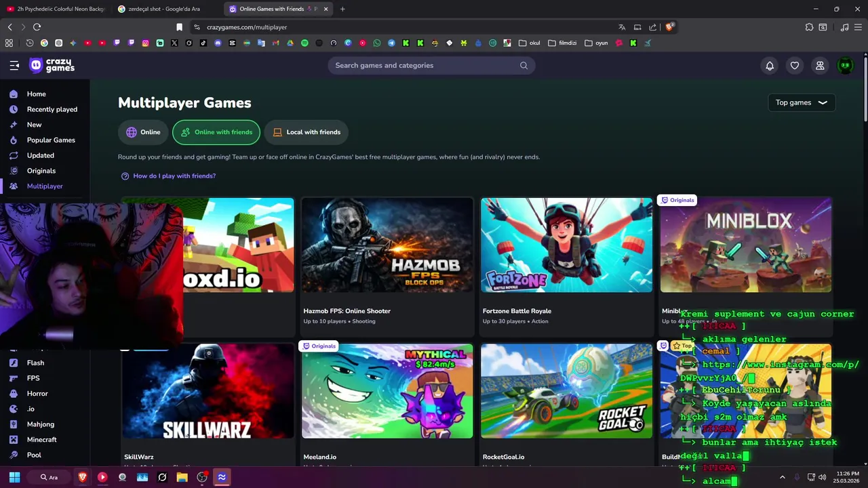Open favorites heart icon
868x488 pixels.
795,66
